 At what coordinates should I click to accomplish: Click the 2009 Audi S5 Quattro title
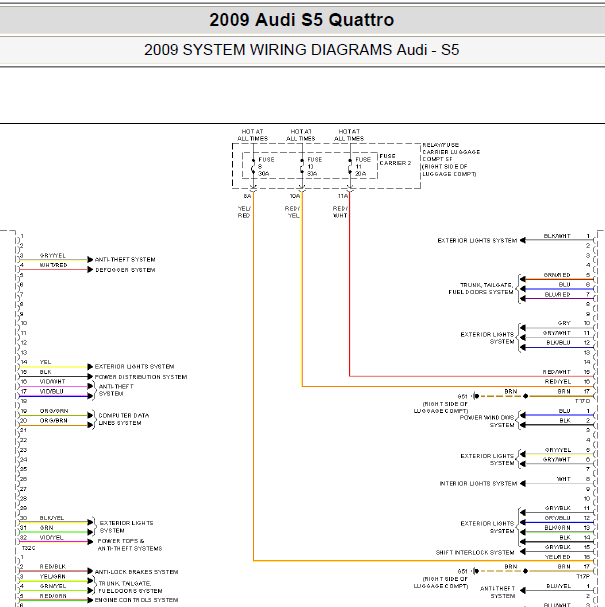click(x=302, y=20)
